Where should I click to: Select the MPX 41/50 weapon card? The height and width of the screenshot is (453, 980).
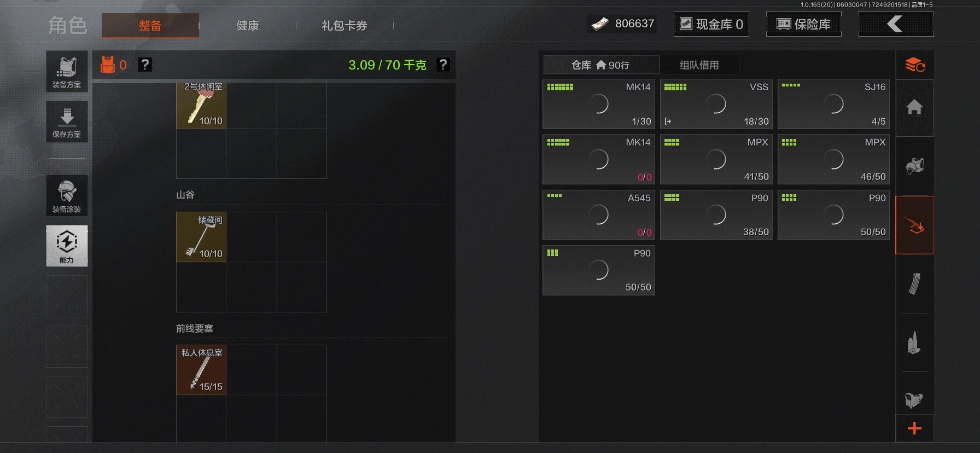[x=716, y=159]
